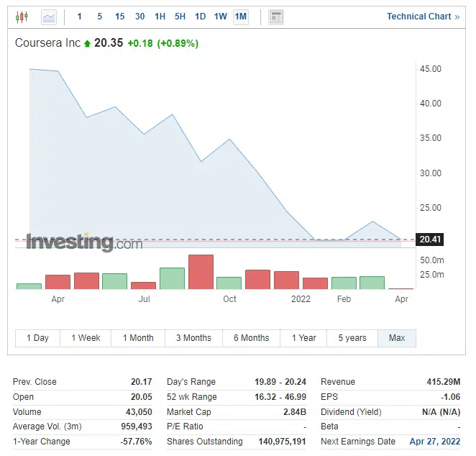The image size is (476, 456).
Task: Set chart interval to 30 minutes
Action: (x=140, y=17)
